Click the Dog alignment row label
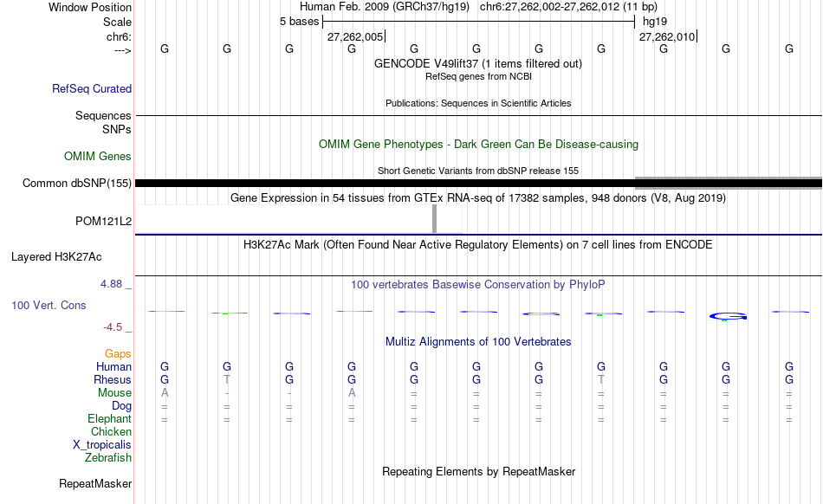 point(122,405)
